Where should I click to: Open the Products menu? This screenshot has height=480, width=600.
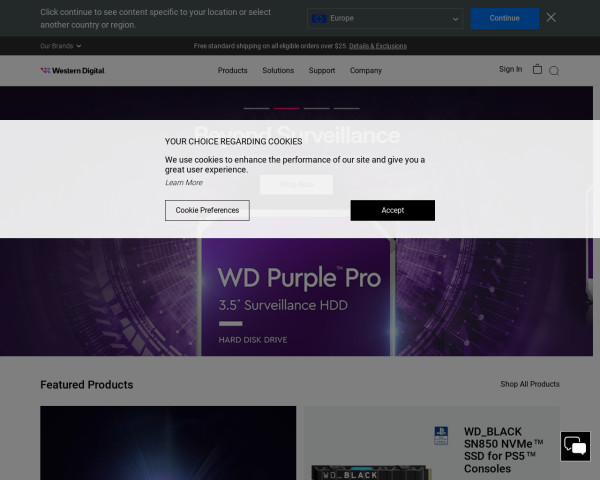232,70
